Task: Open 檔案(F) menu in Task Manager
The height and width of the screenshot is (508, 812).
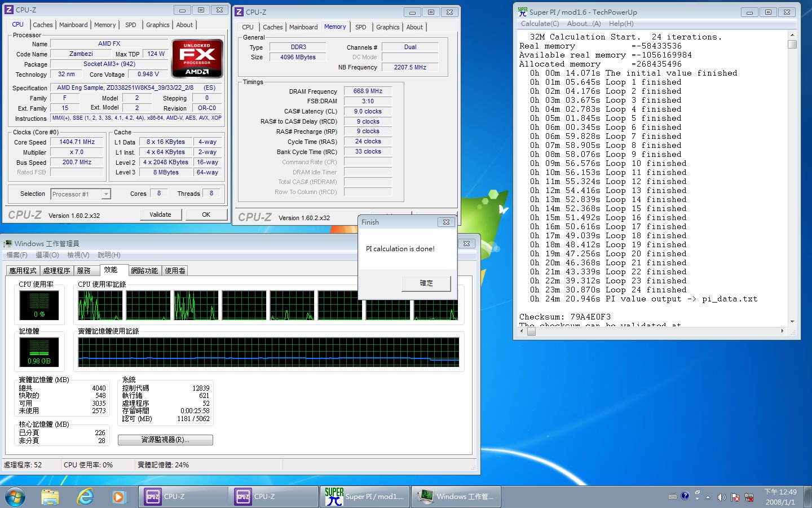Action: 17,255
